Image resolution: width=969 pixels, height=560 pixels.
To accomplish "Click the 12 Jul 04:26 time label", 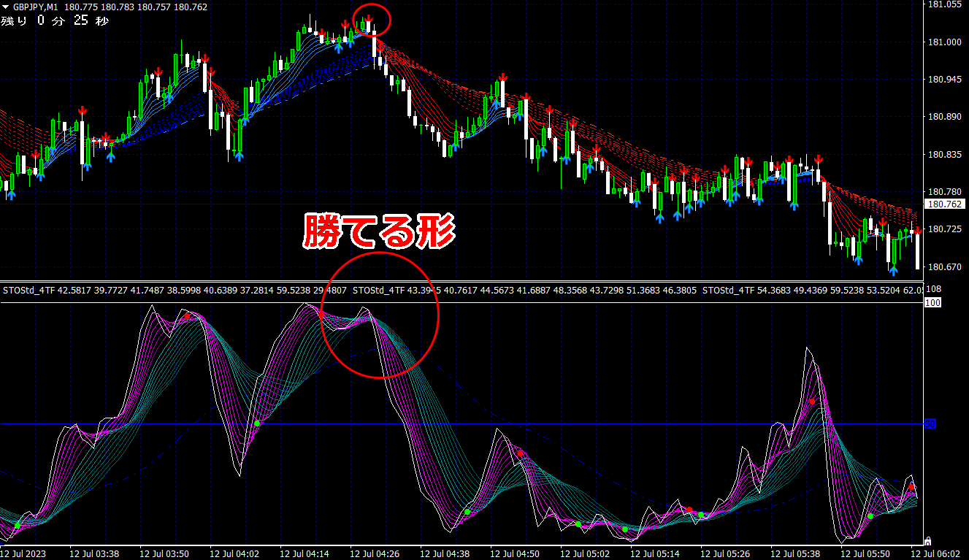I will pos(375,553).
